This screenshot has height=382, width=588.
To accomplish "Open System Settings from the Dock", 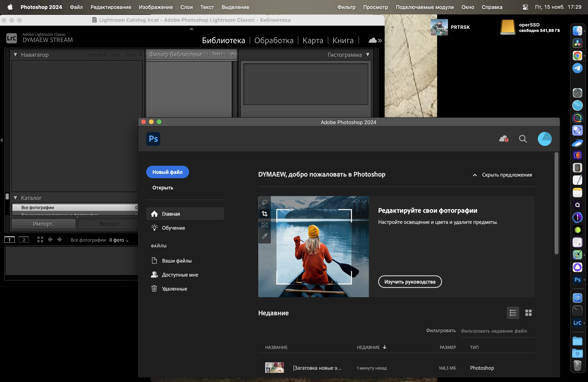I will point(577,93).
